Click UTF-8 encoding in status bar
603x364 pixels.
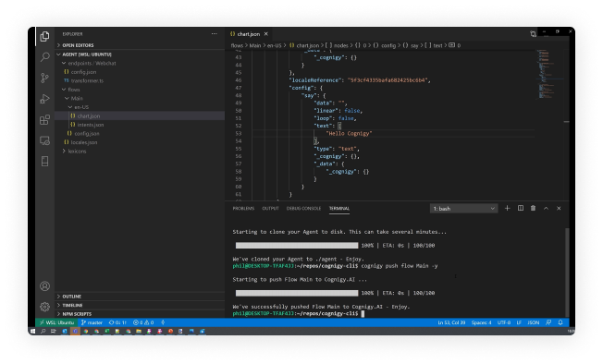point(504,322)
